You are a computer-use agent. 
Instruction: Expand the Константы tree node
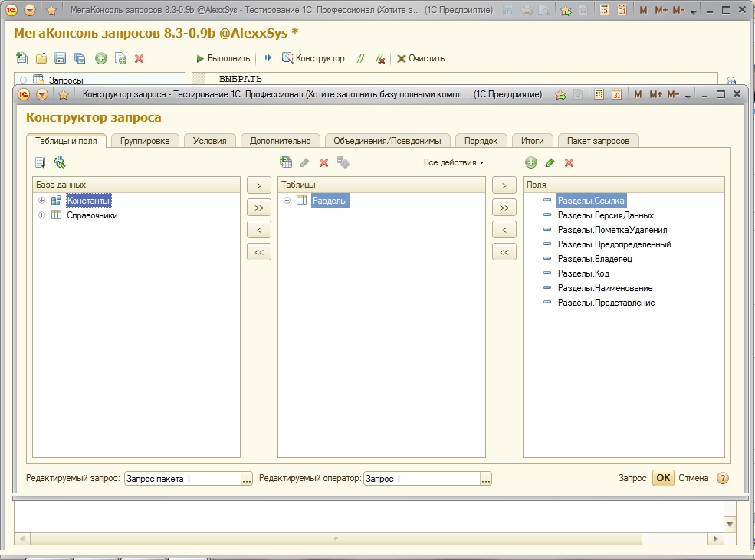pos(41,201)
